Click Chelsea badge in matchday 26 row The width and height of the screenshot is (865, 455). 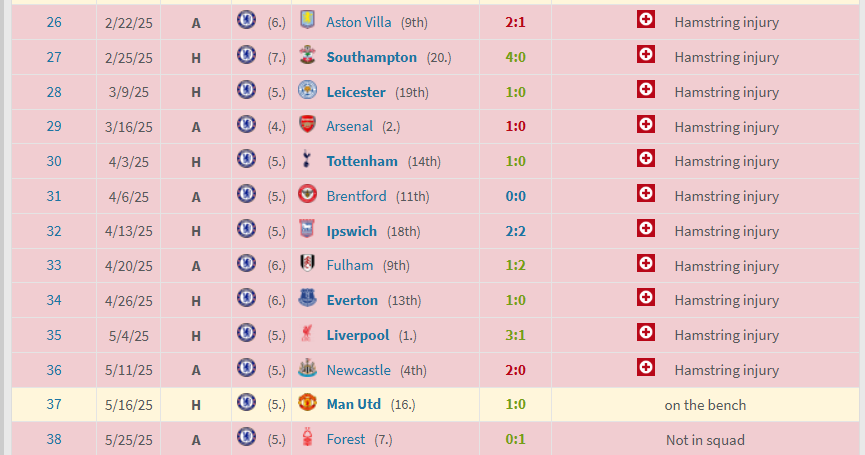point(246,20)
